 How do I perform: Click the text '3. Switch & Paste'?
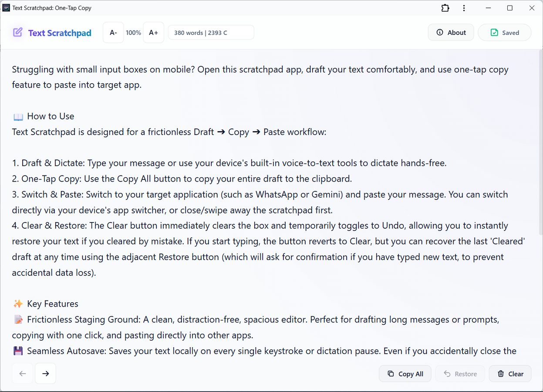47,195
